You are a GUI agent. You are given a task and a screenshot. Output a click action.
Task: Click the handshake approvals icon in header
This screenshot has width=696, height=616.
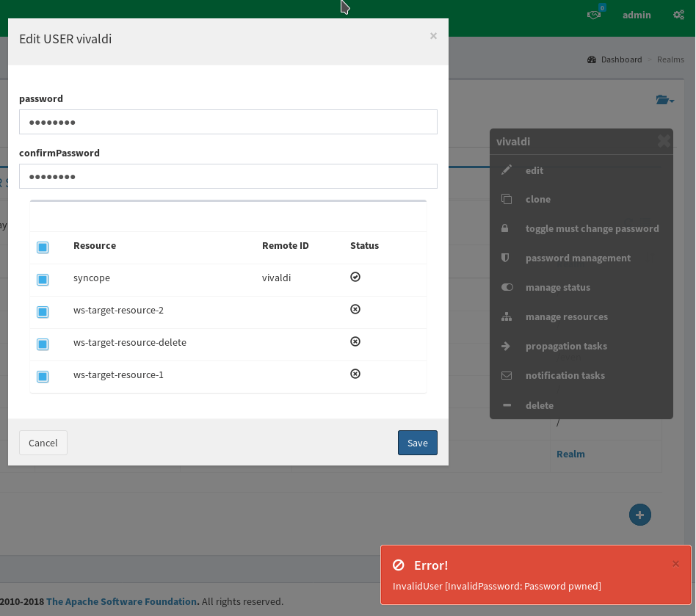tap(593, 15)
